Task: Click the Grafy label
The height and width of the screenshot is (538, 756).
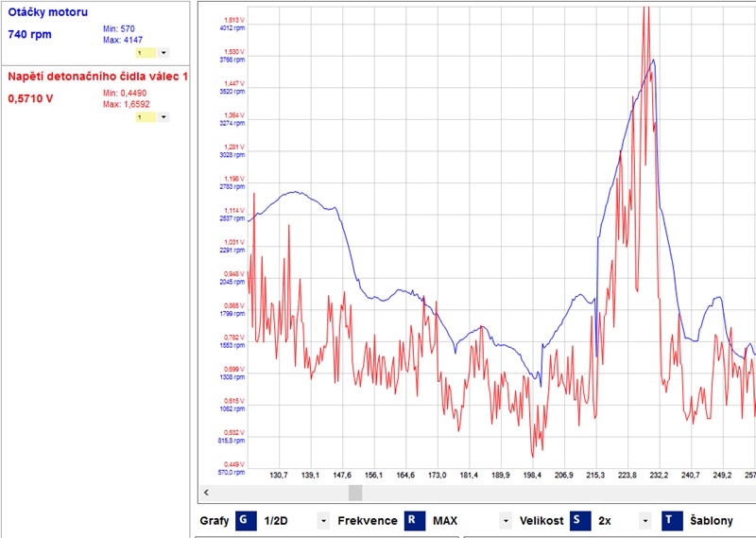Action: point(215,521)
